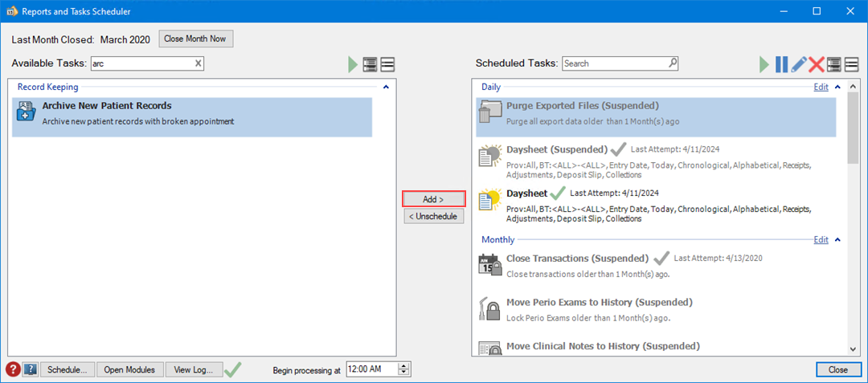Viewport: 868px width, 383px height.
Task: Edit scheduled task using the pencil icon
Action: [799, 64]
